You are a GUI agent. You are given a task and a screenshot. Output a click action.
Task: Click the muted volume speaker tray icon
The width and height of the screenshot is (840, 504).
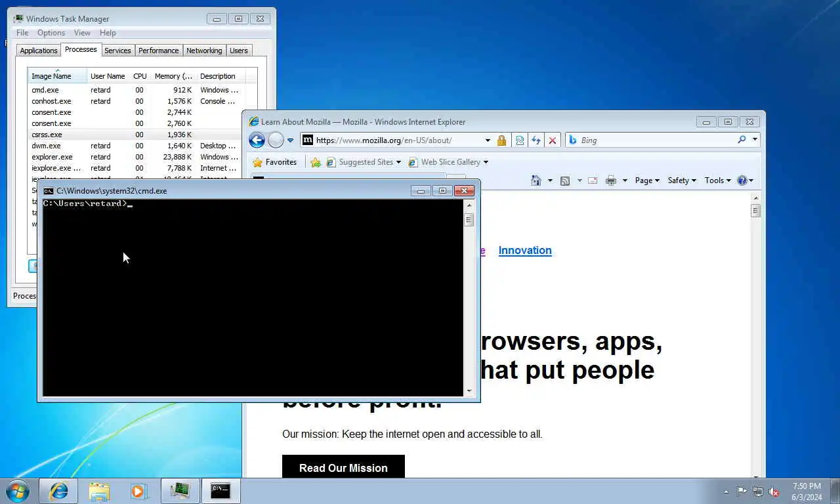[774, 492]
